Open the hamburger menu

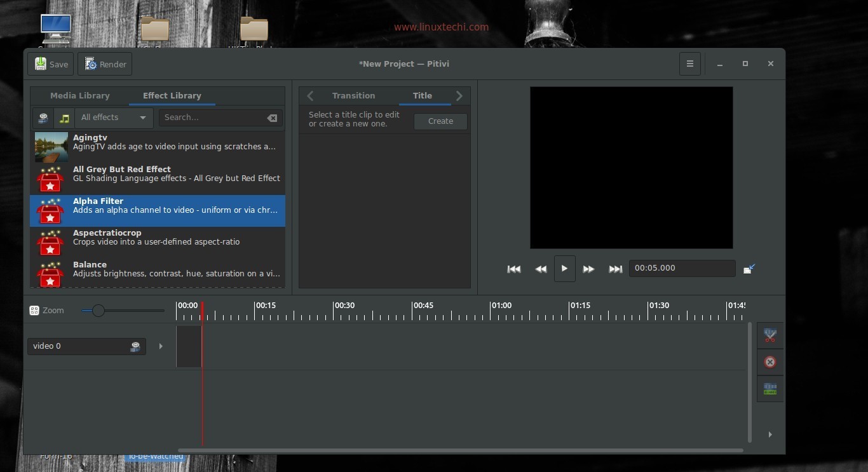coord(689,64)
